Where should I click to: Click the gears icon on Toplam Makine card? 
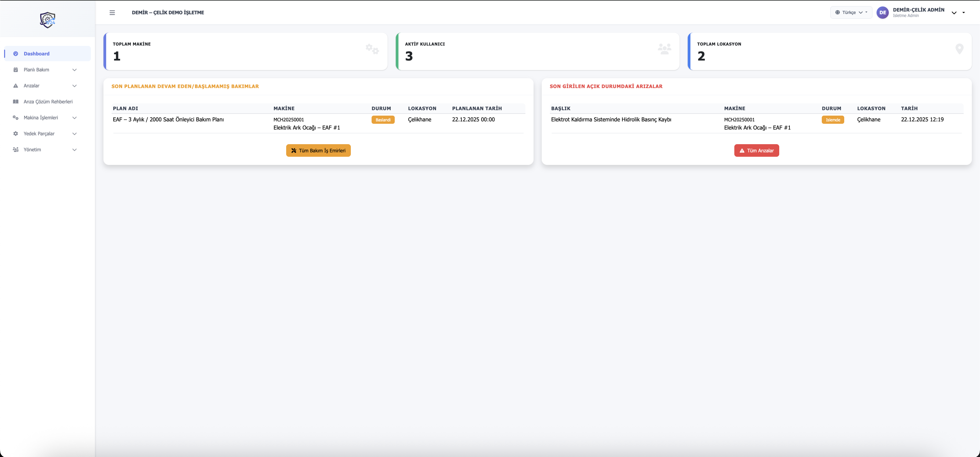pyautogui.click(x=372, y=49)
